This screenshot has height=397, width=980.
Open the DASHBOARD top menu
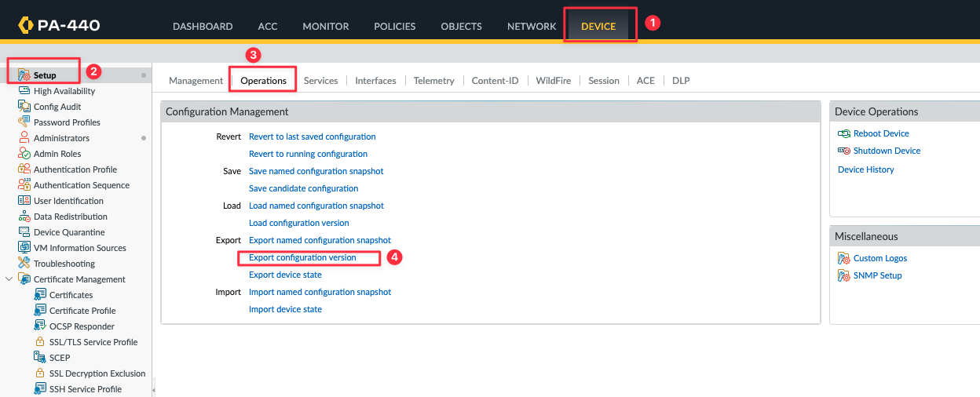203,26
